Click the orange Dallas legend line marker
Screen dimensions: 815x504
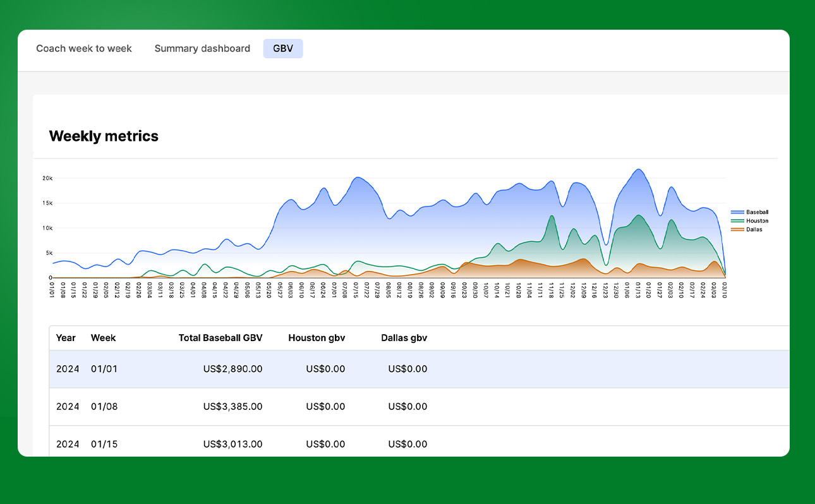click(x=737, y=230)
